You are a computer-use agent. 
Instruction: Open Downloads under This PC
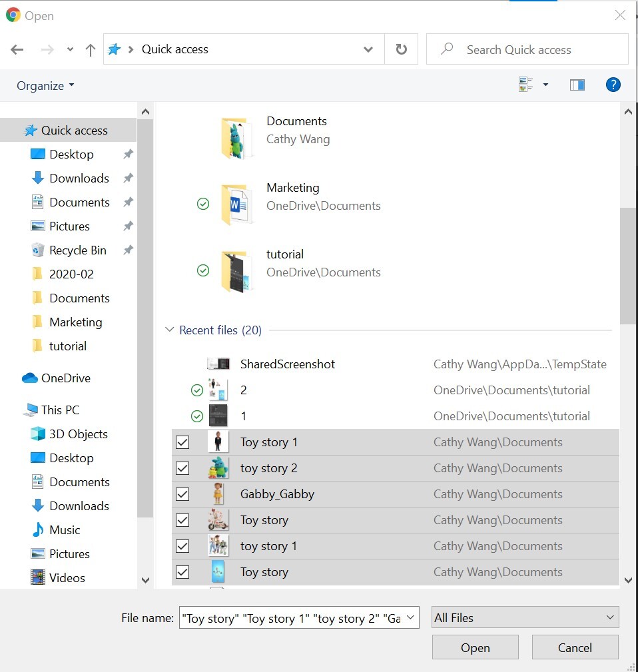click(x=71, y=505)
